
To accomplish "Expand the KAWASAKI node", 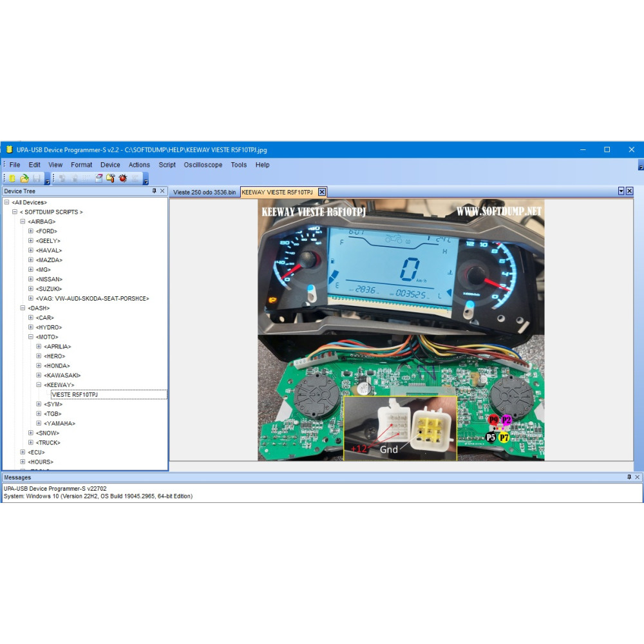I will click(39, 375).
